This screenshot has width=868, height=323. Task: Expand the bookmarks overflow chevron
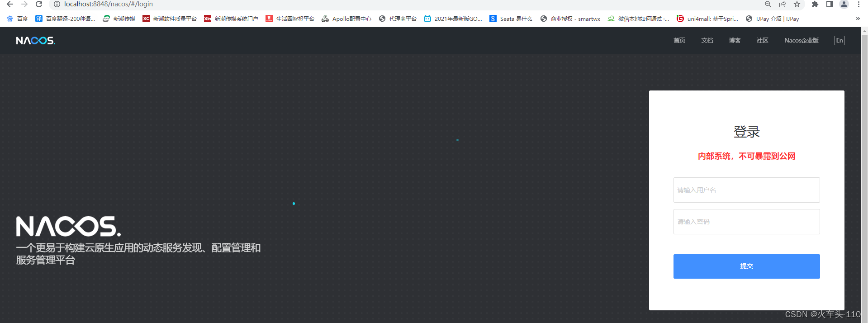(x=858, y=19)
